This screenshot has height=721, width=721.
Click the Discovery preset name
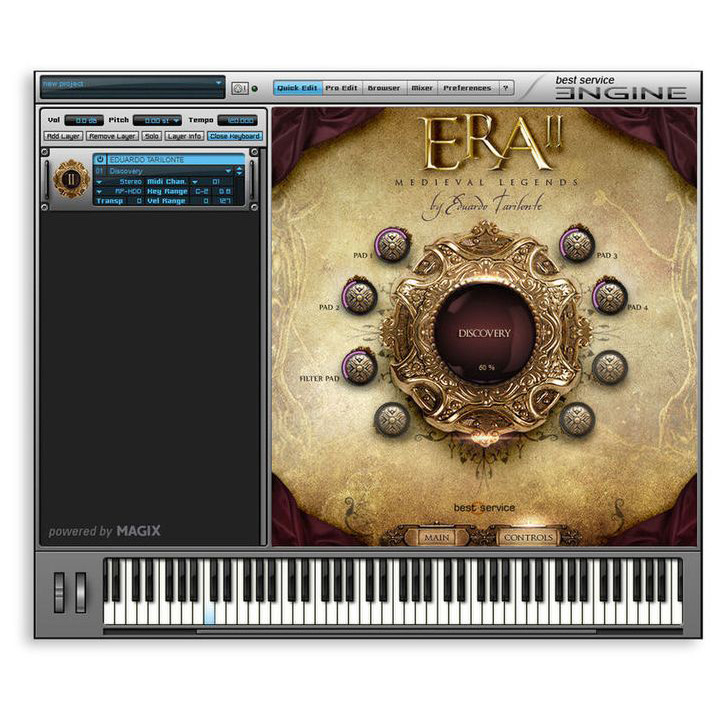pyautogui.click(x=126, y=171)
